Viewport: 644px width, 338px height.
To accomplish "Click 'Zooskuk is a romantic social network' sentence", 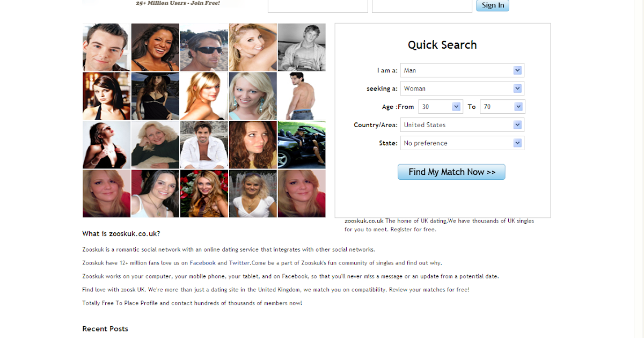I will [229, 249].
